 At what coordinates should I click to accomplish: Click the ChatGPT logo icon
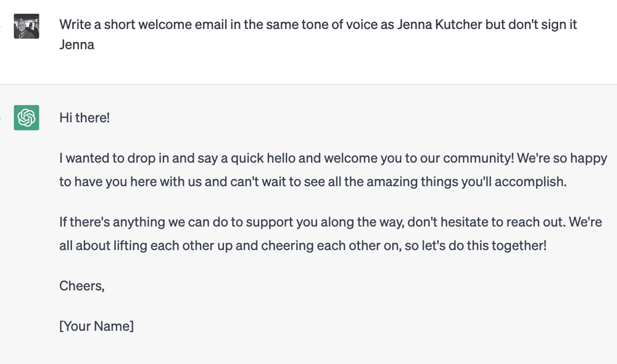27,117
